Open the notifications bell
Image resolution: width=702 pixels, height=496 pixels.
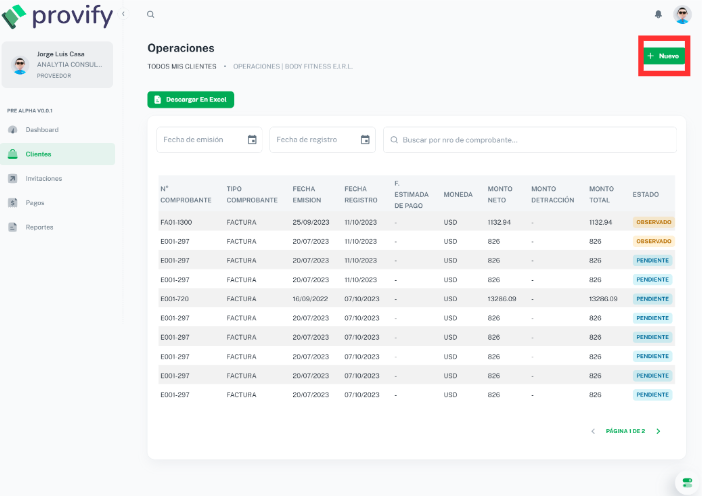coord(658,14)
